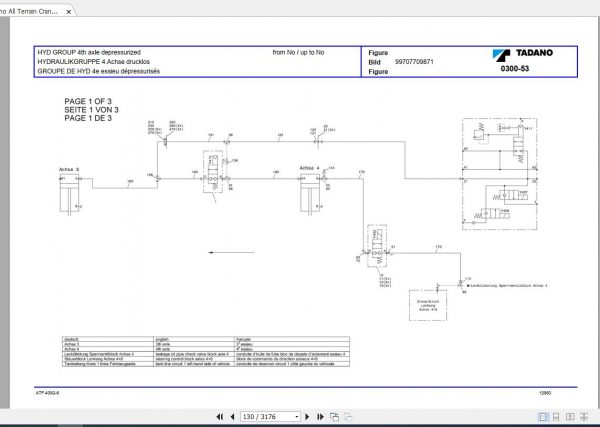Click the translation legend table
This screenshot has height=427, width=600.
point(206,351)
